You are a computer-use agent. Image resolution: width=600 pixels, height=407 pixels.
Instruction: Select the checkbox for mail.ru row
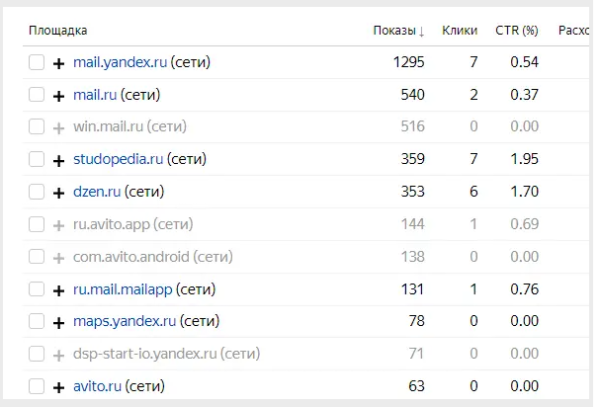tap(37, 95)
